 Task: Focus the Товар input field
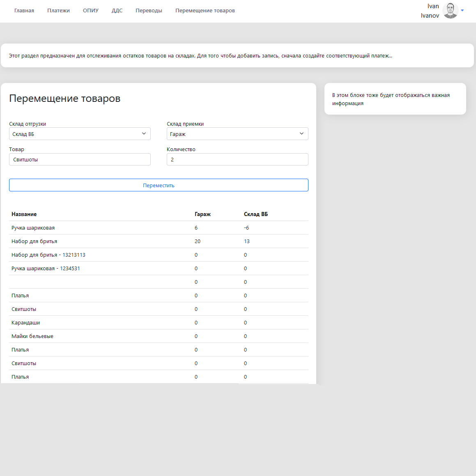tap(80, 159)
